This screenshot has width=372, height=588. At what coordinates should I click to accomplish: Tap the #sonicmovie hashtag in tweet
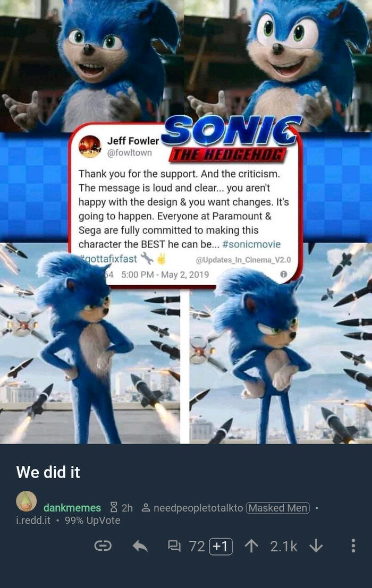pos(251,244)
